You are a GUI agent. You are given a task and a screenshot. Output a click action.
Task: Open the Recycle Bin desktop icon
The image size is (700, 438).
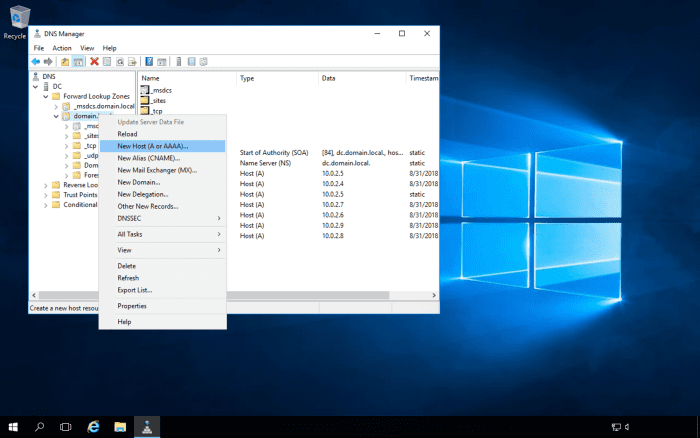pyautogui.click(x=19, y=17)
